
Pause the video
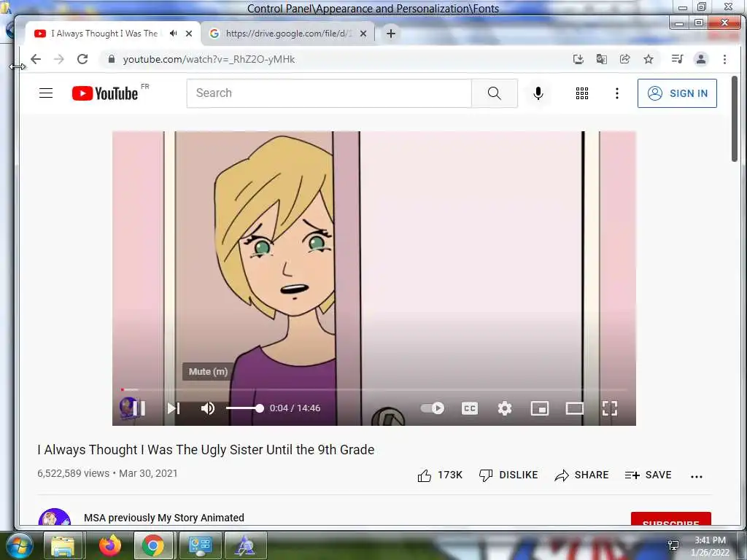[139, 408]
